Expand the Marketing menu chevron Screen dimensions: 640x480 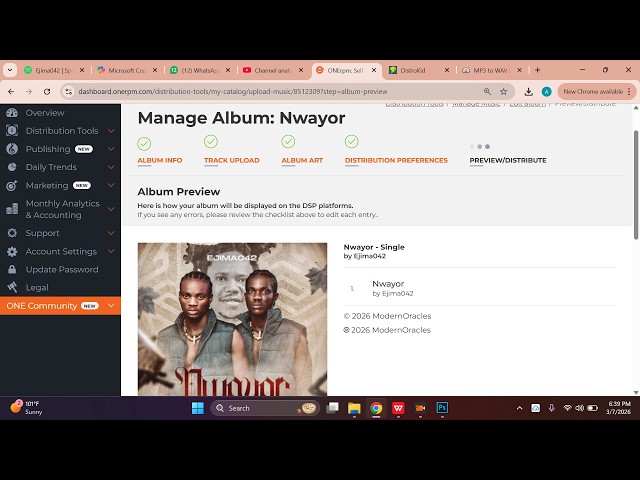(x=111, y=185)
